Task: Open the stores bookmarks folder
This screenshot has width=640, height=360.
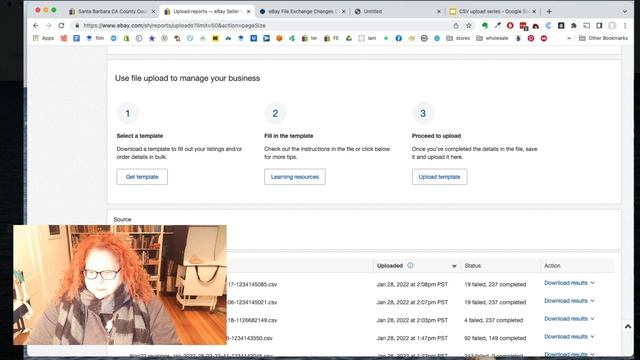Action: coord(458,38)
